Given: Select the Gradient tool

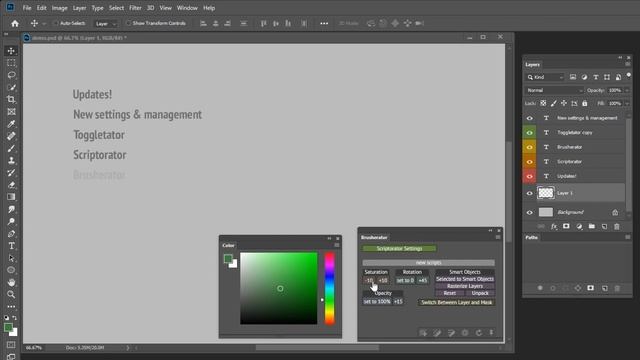Looking at the screenshot, I should point(11,197).
